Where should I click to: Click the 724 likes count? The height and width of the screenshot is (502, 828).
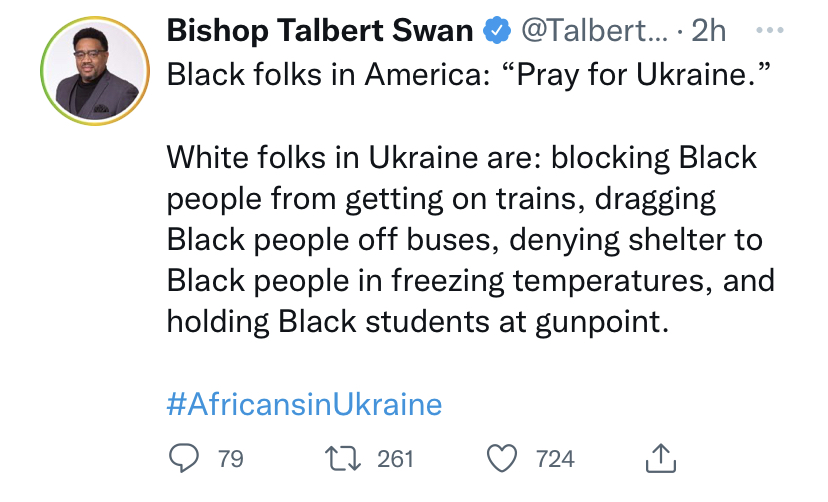(555, 459)
